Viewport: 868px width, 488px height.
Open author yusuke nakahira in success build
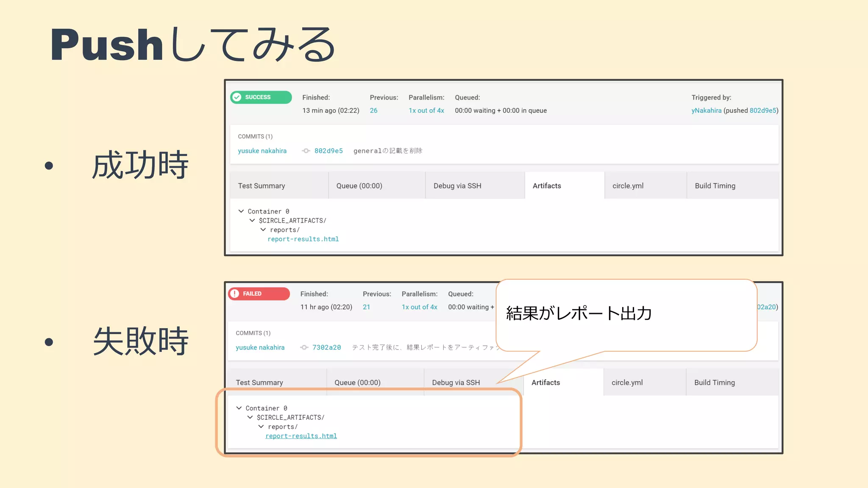click(262, 151)
